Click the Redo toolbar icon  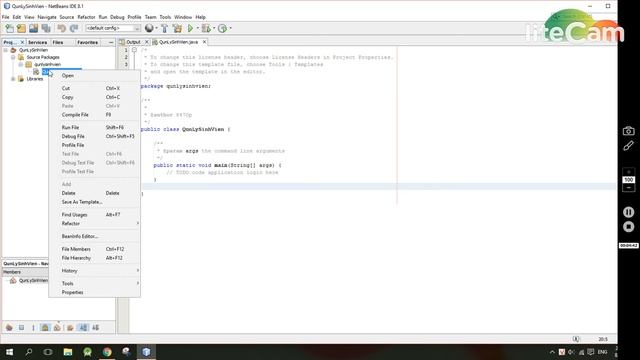(x=74, y=28)
